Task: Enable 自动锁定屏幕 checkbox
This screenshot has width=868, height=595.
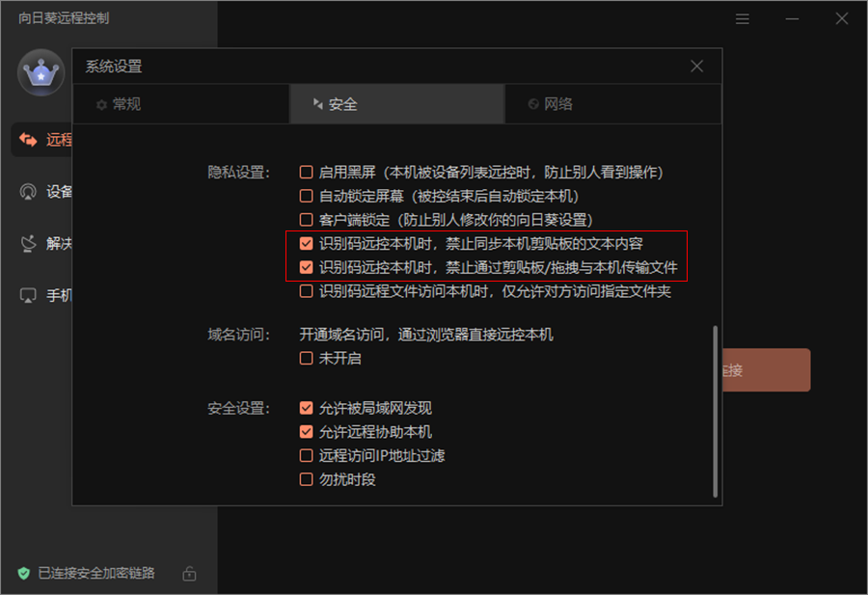Action: [x=306, y=196]
